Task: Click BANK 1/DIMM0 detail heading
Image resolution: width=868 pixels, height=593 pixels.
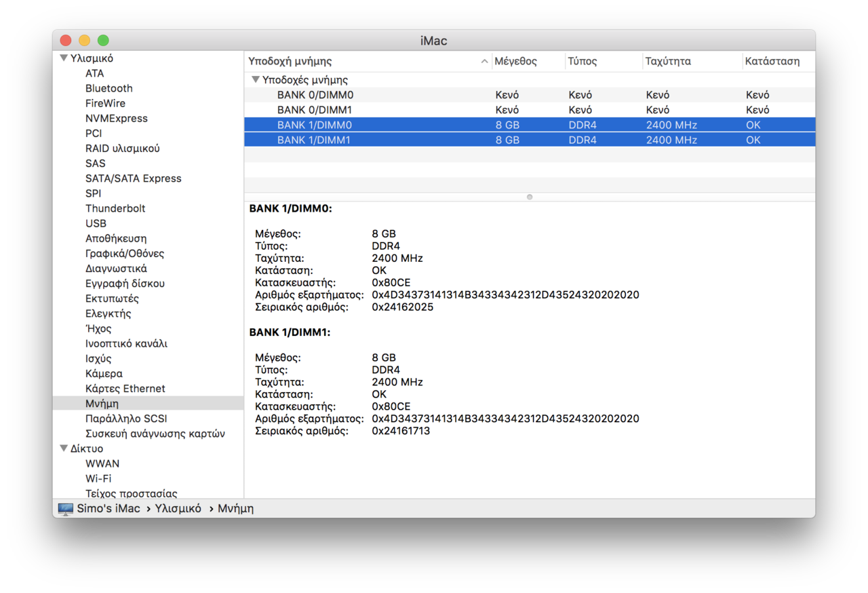Action: coord(291,209)
